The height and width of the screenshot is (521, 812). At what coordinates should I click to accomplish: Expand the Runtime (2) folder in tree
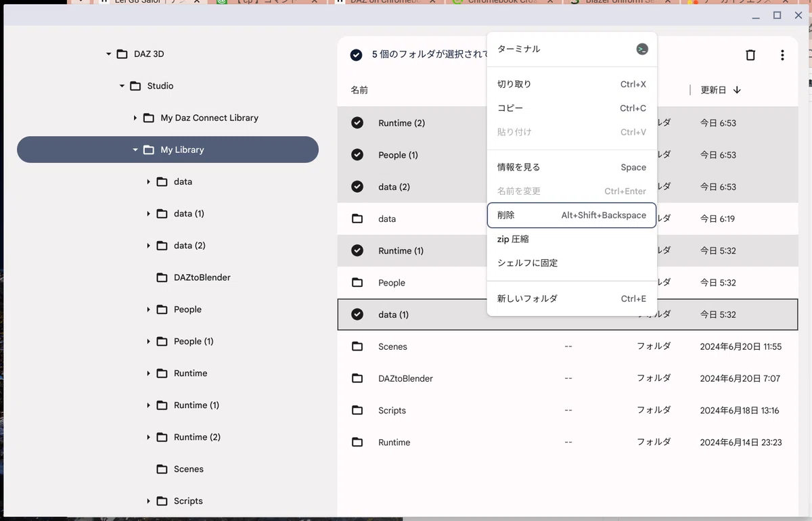pos(148,437)
